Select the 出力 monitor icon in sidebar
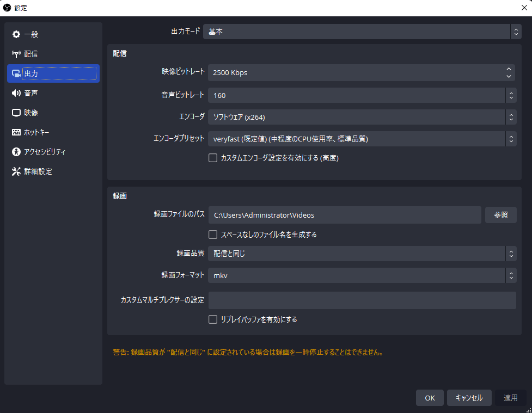 coord(16,74)
